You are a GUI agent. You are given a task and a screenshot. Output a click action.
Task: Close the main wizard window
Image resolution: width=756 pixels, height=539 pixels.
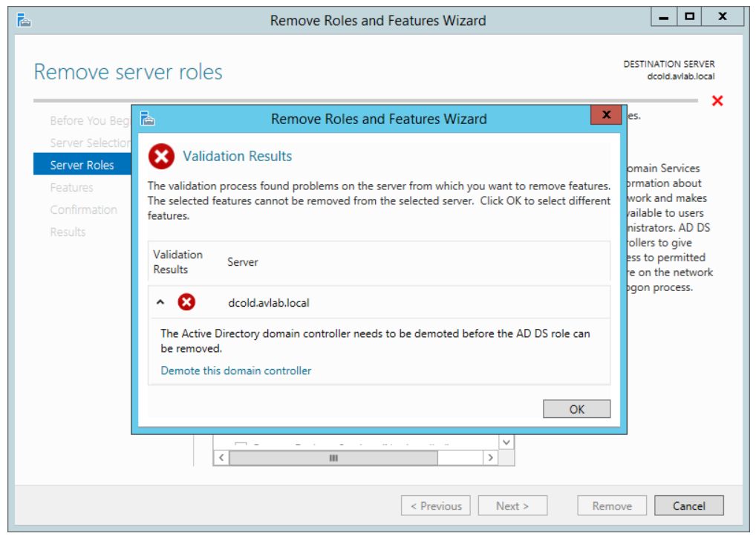click(x=723, y=16)
